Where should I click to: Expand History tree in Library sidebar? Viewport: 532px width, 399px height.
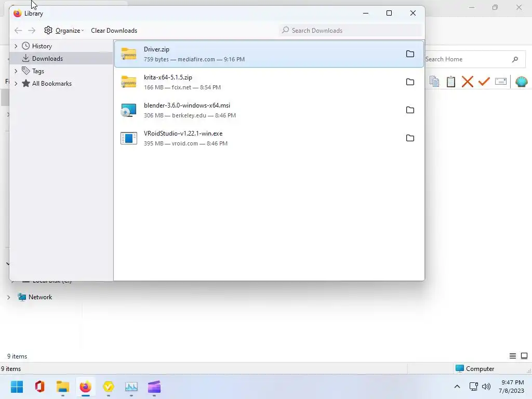16,46
